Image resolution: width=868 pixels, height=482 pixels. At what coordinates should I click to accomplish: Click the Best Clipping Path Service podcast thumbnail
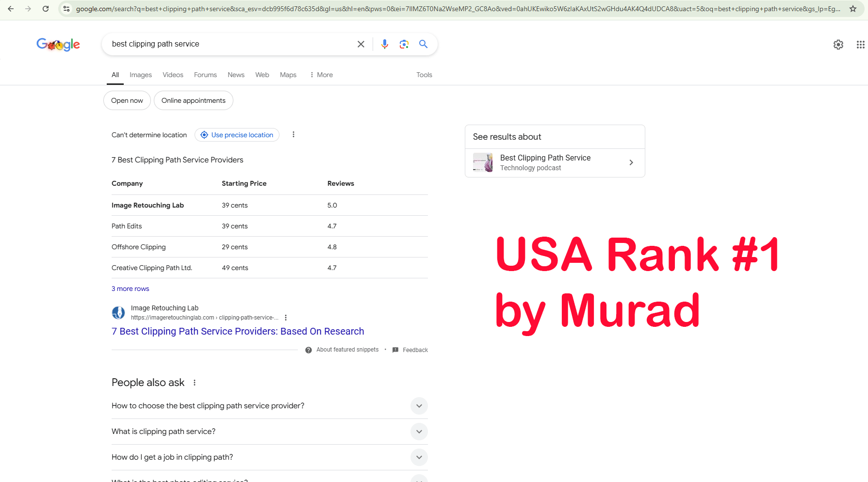pos(483,162)
